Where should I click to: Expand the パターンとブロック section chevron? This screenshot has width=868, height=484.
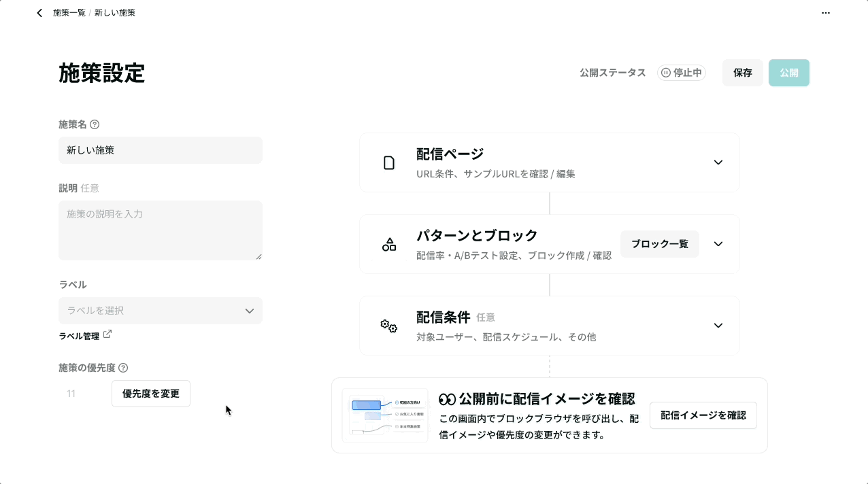(718, 244)
